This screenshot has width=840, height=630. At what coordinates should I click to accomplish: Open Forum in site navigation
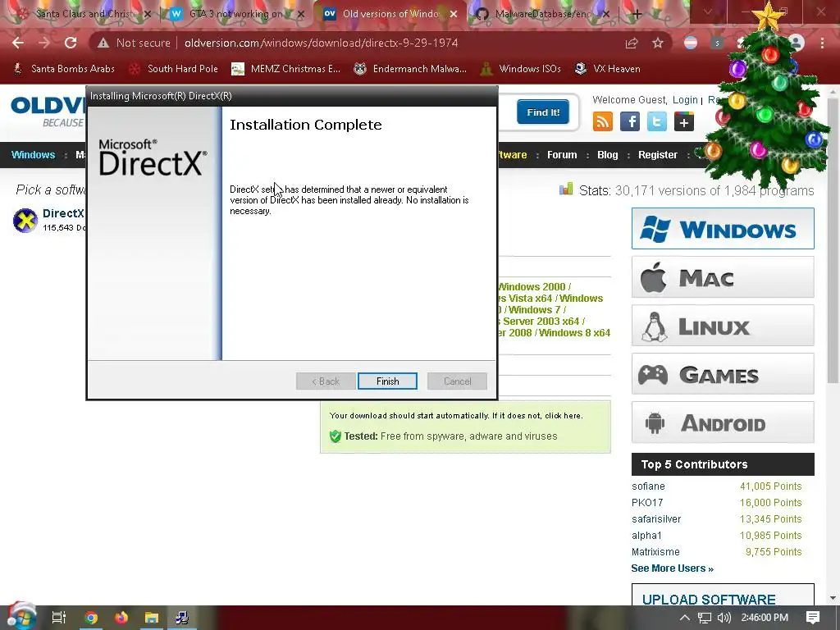click(x=562, y=155)
